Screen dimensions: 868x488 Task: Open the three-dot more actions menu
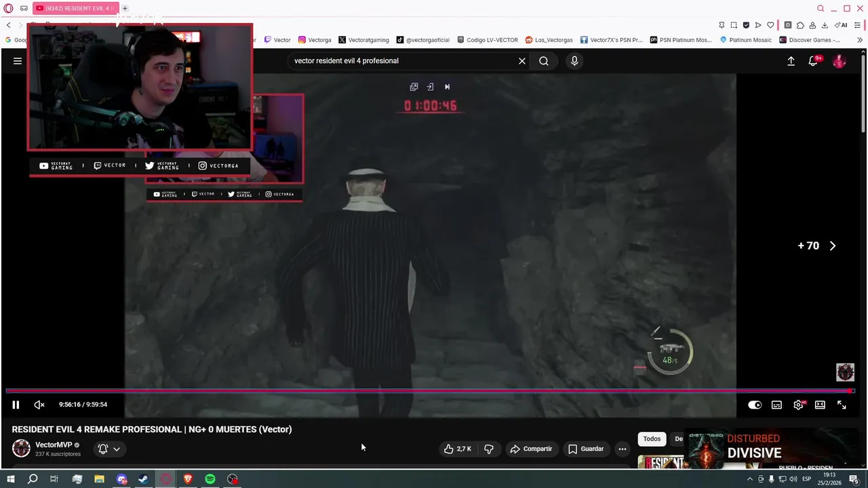pos(623,449)
